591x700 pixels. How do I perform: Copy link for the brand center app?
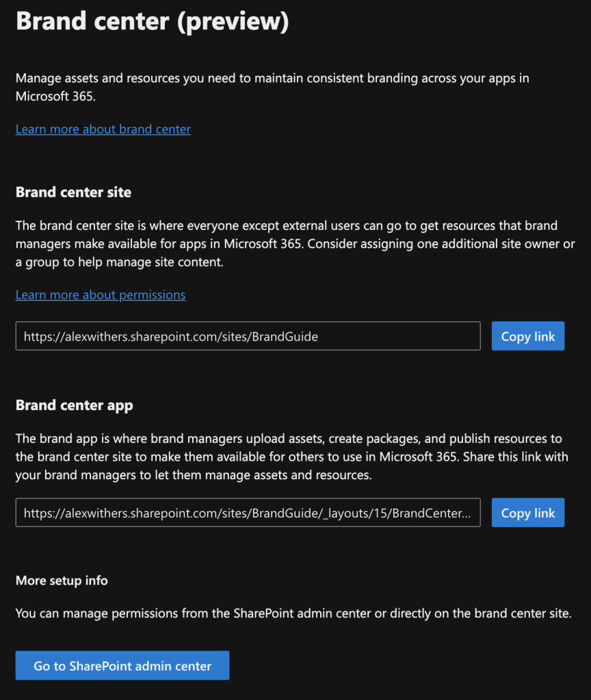tap(527, 513)
